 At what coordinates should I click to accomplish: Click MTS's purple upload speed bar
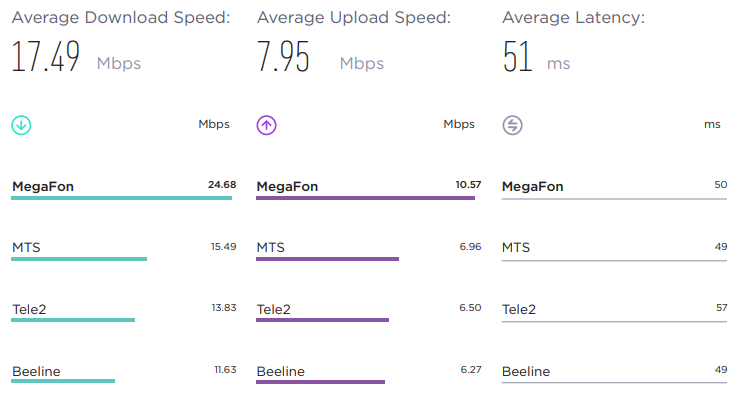pos(327,259)
